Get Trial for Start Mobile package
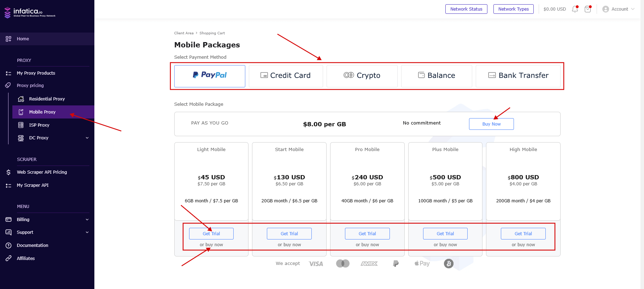This screenshot has width=644, height=289. pyautogui.click(x=289, y=234)
